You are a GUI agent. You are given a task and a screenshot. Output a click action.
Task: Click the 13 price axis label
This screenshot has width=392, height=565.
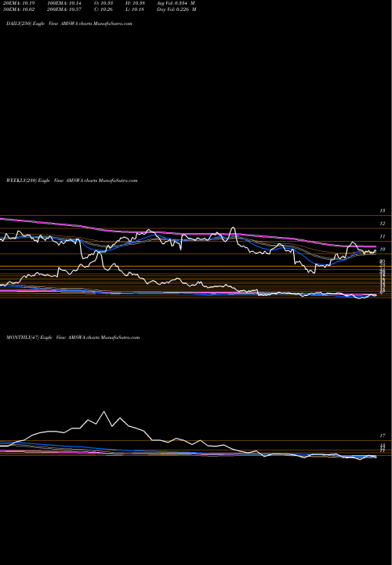pos(383,211)
